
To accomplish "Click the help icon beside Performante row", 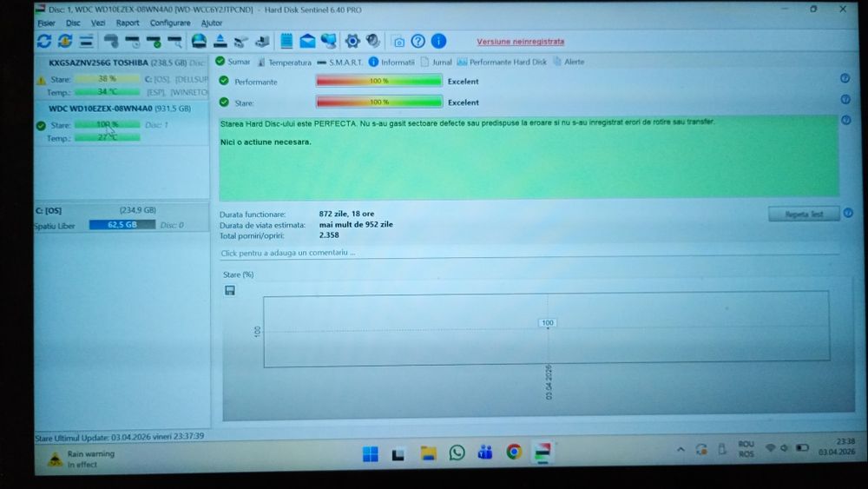I will pyautogui.click(x=845, y=79).
